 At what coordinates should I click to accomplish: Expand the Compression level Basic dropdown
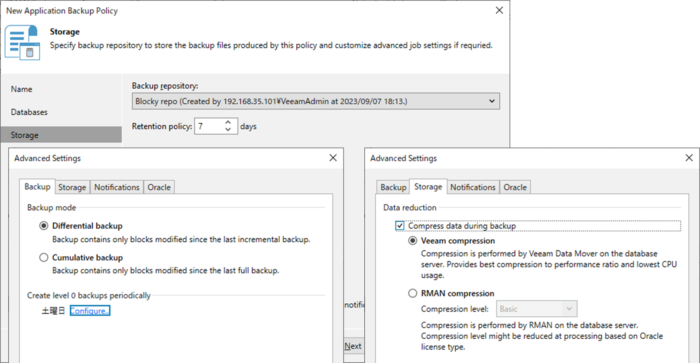coord(537,309)
